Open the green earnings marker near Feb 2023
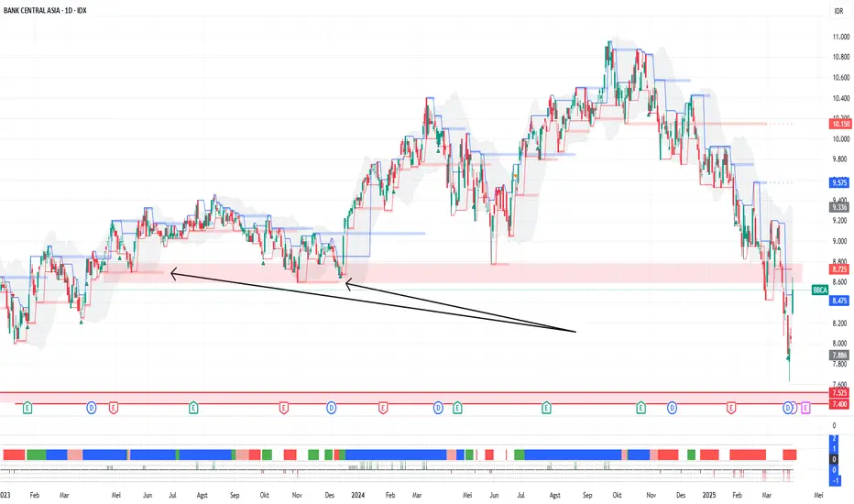Viewport: 854px width, 504px height. click(x=27, y=408)
